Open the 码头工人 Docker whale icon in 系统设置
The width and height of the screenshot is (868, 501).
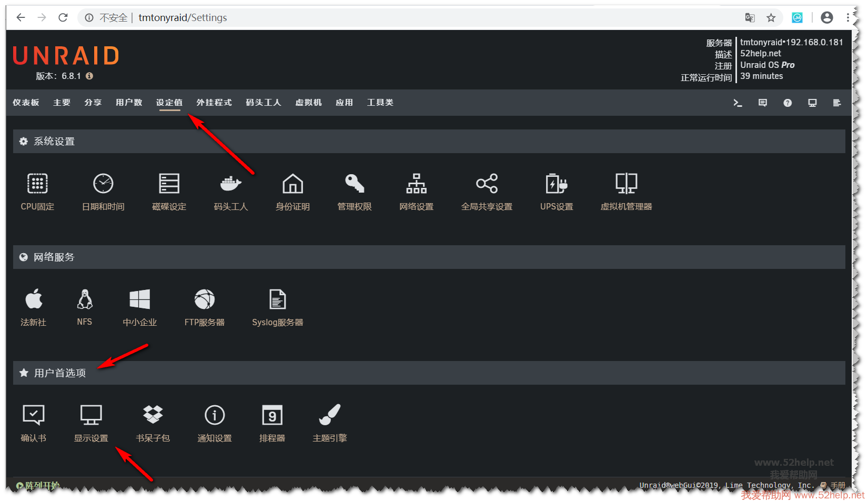[x=230, y=184]
